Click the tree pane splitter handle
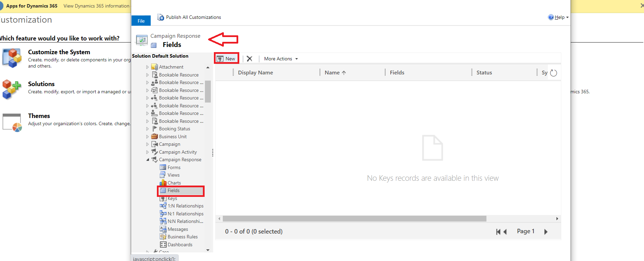 [213, 153]
